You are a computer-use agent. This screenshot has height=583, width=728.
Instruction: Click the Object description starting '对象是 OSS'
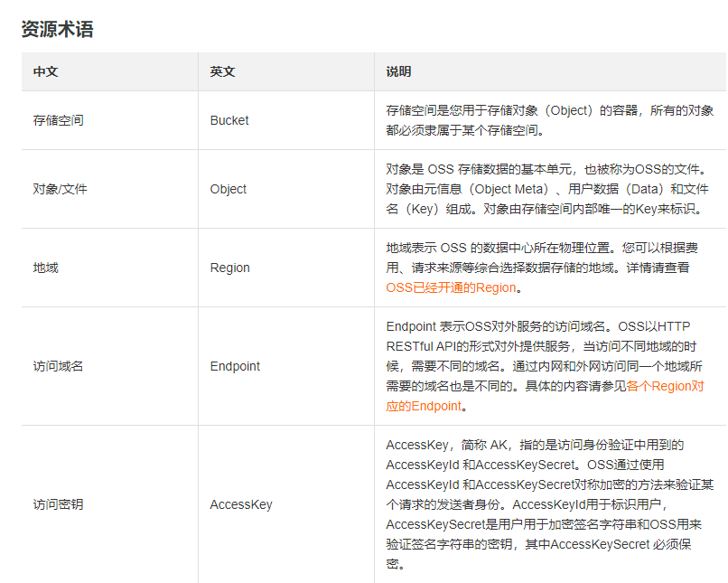(x=547, y=189)
